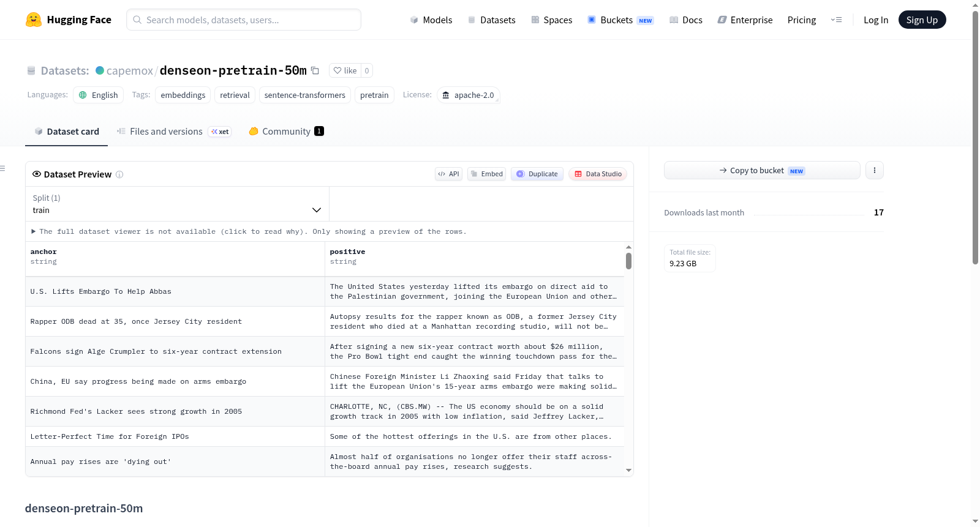Image resolution: width=980 pixels, height=527 pixels.
Task: Click the API button
Action: tap(448, 174)
